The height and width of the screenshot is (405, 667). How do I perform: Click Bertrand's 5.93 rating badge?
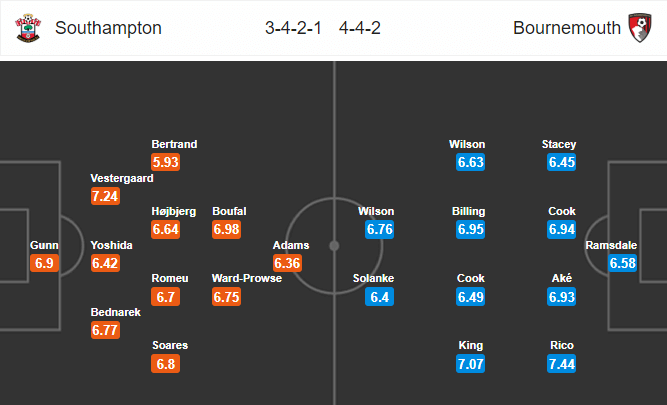(165, 162)
